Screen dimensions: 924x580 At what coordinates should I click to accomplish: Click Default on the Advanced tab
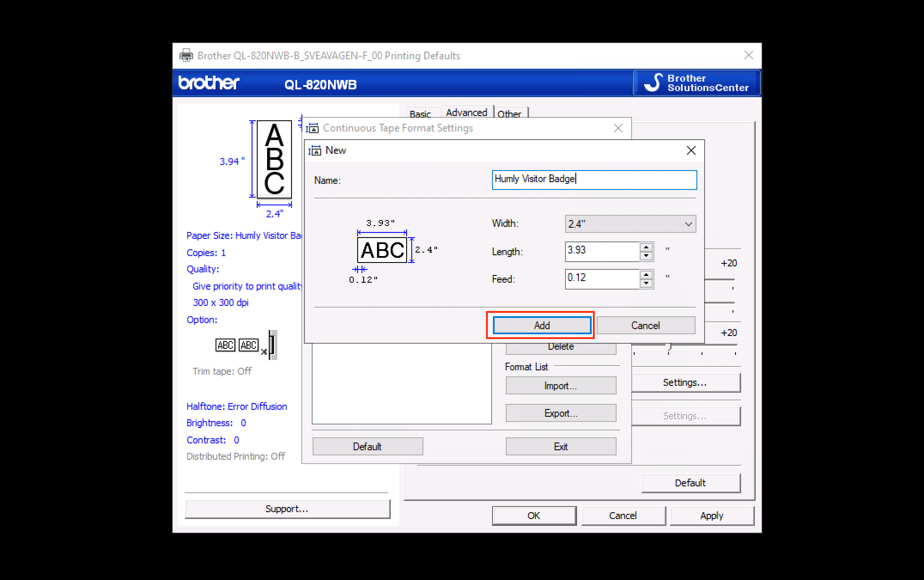[x=690, y=483]
